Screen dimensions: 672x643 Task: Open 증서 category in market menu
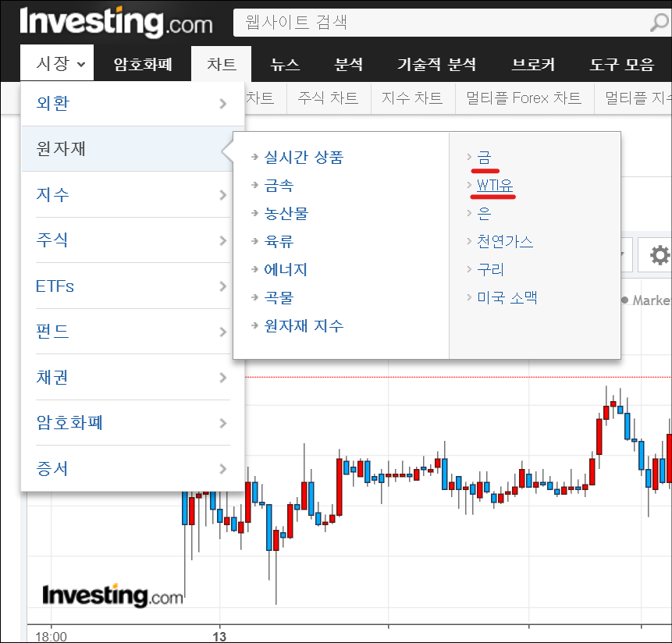tap(52, 469)
